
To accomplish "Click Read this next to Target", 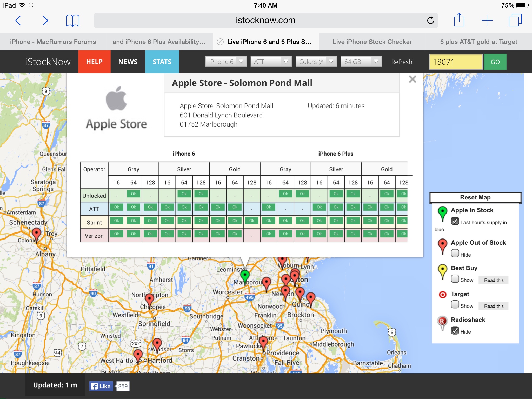I will coord(494,306).
